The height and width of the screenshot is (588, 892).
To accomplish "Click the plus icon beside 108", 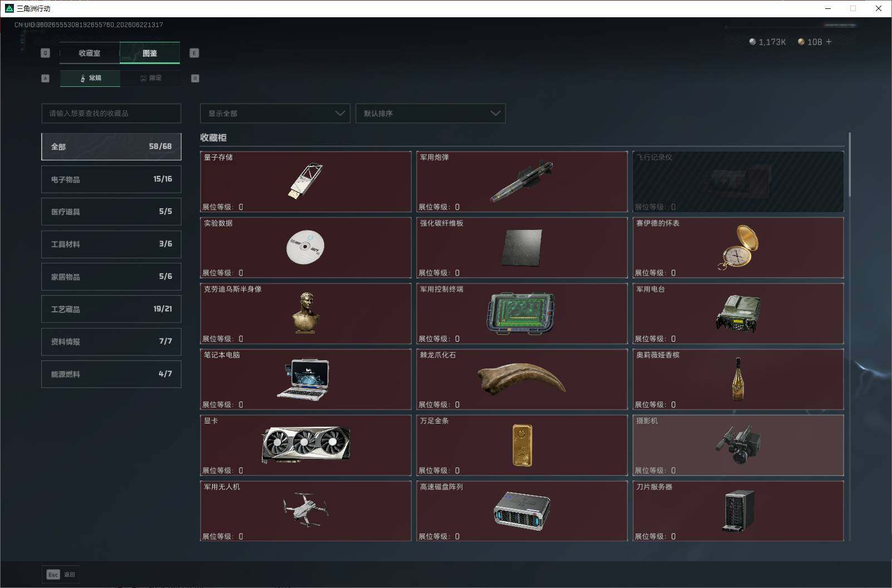I will 829,42.
